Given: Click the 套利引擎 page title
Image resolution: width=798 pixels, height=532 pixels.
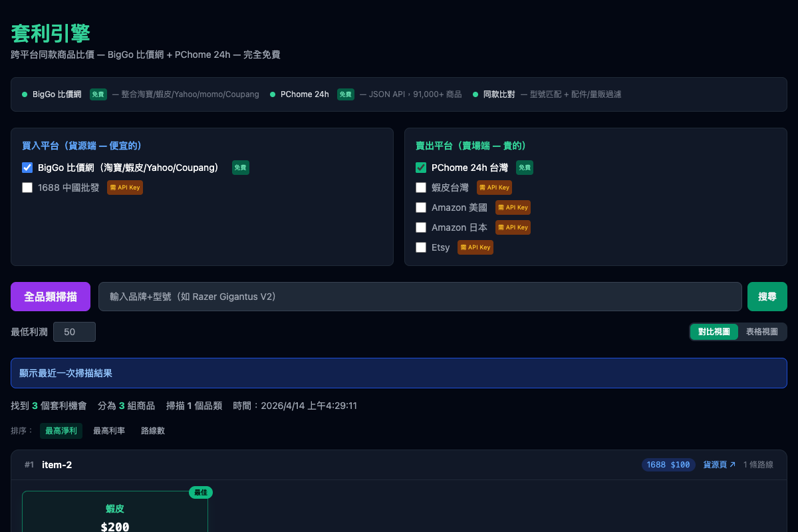Looking at the screenshot, I should point(51,33).
